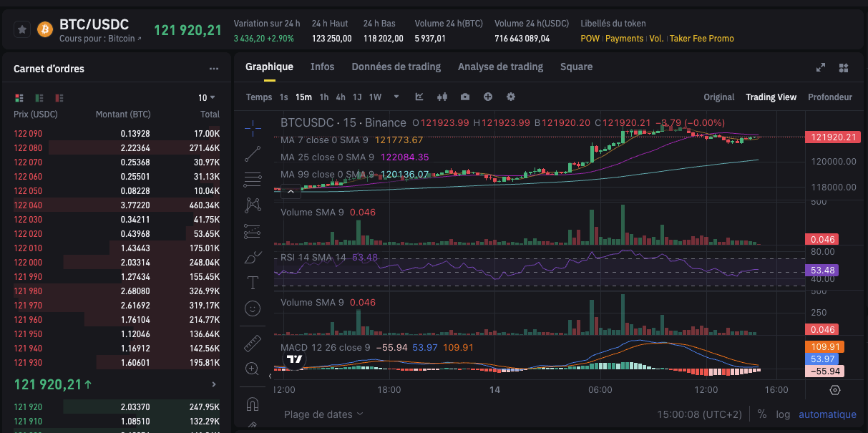Set chart interval to 1s
868x433 pixels.
pos(283,97)
